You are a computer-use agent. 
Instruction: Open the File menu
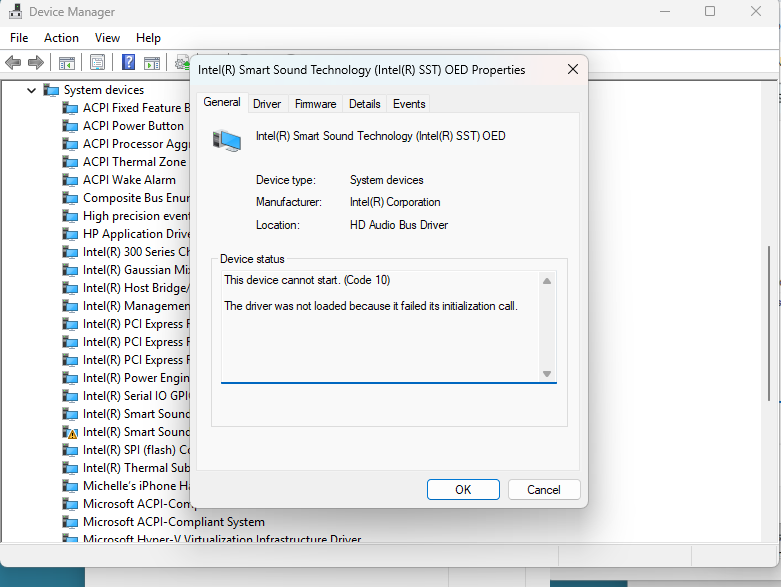(x=19, y=38)
